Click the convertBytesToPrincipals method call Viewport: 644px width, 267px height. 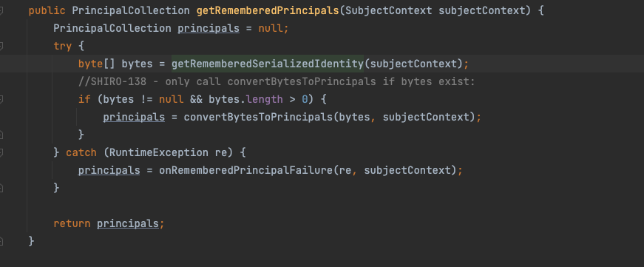pyautogui.click(x=258, y=117)
